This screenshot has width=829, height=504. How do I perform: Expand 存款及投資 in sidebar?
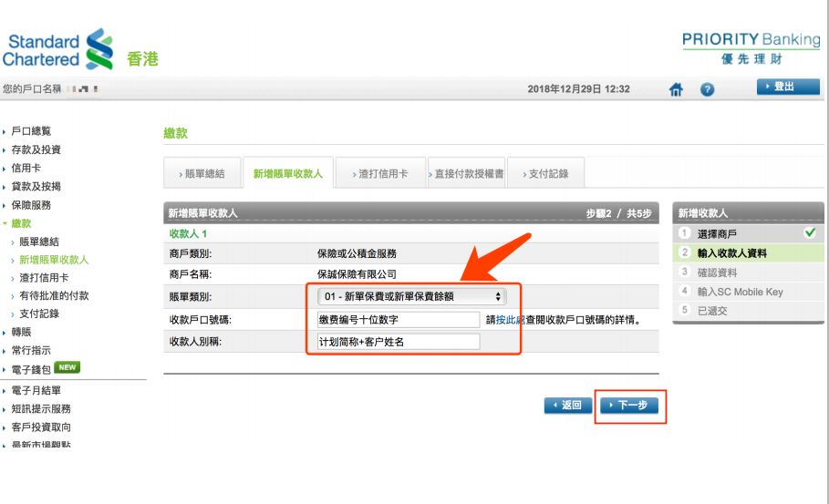(x=36, y=149)
